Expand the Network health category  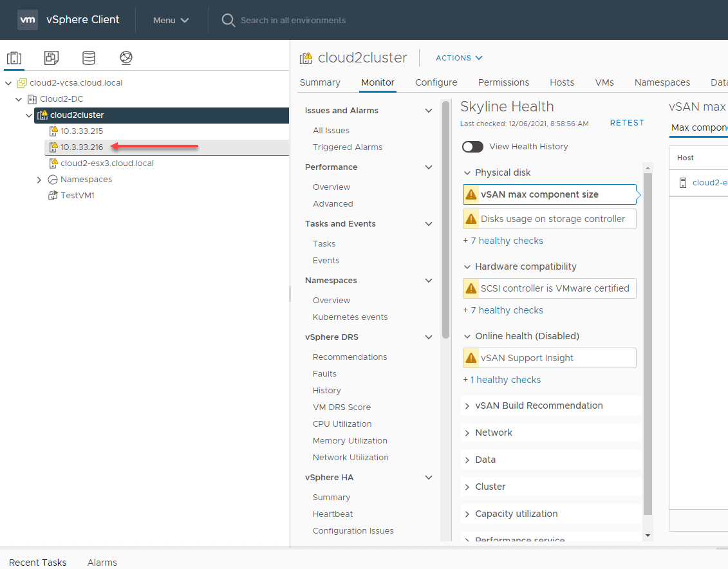point(467,433)
